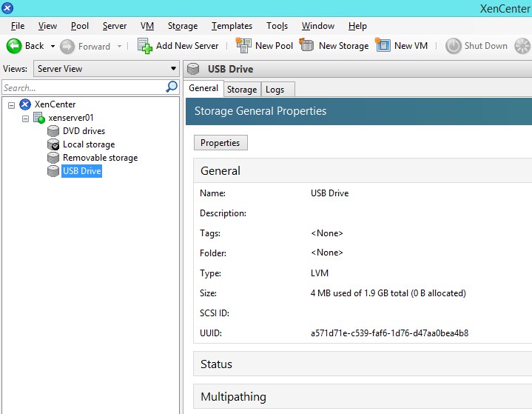Click the grey Forward arrow icon

point(67,46)
